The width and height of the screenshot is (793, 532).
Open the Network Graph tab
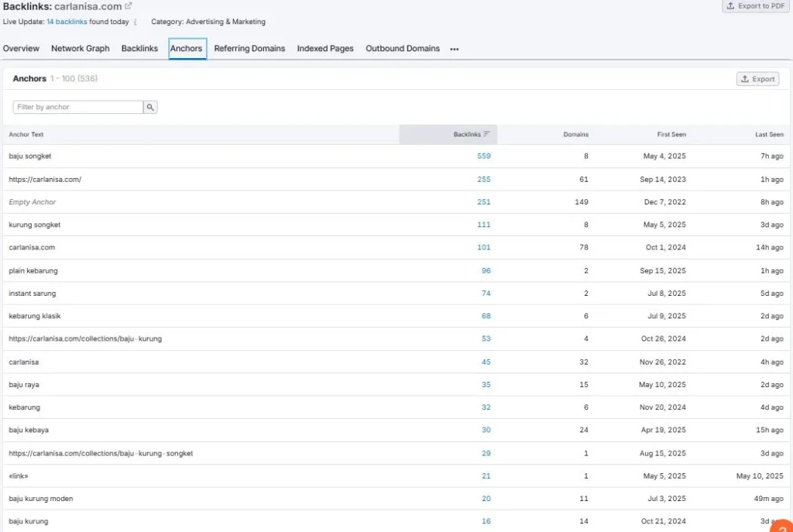[x=81, y=49]
